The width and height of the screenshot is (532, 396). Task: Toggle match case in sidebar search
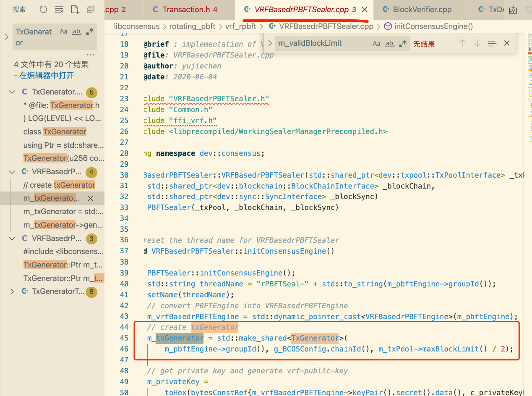[63, 31]
